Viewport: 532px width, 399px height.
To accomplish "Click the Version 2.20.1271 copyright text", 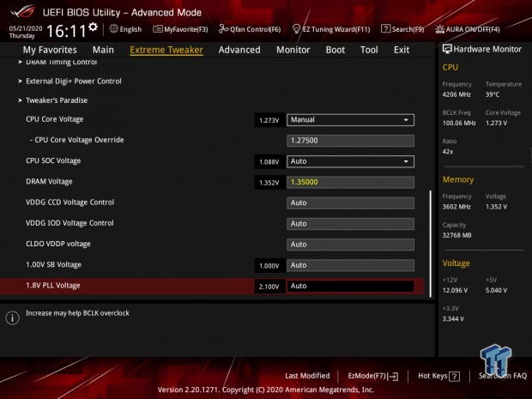I will coord(266,390).
